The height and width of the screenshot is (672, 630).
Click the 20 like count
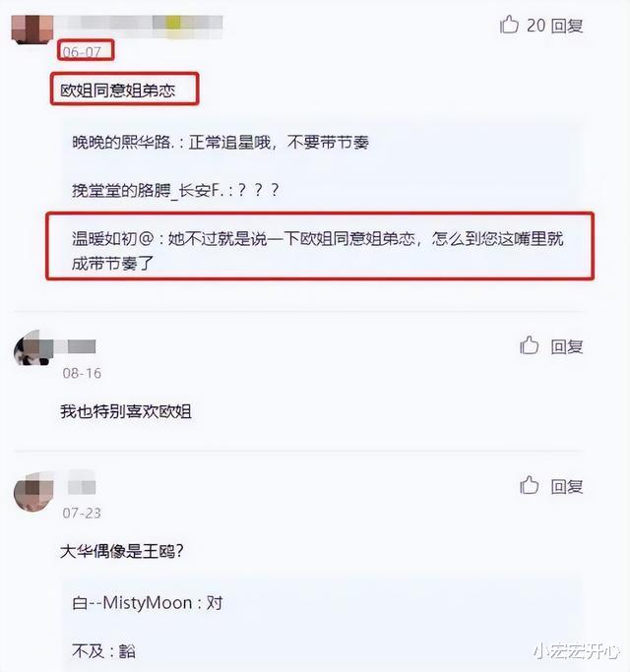coord(535,26)
